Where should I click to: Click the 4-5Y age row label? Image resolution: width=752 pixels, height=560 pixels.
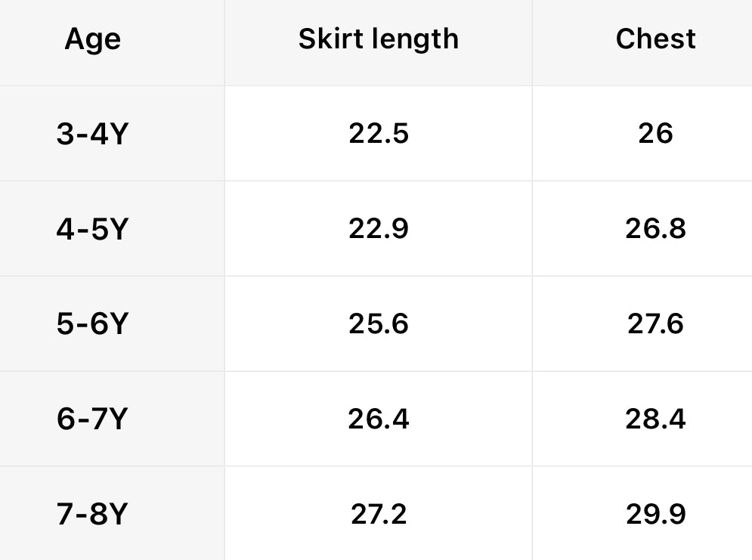pos(92,228)
